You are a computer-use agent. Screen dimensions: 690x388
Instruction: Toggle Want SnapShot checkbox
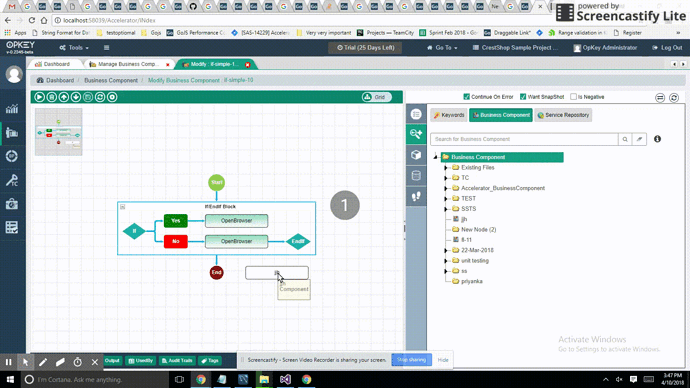pos(523,97)
